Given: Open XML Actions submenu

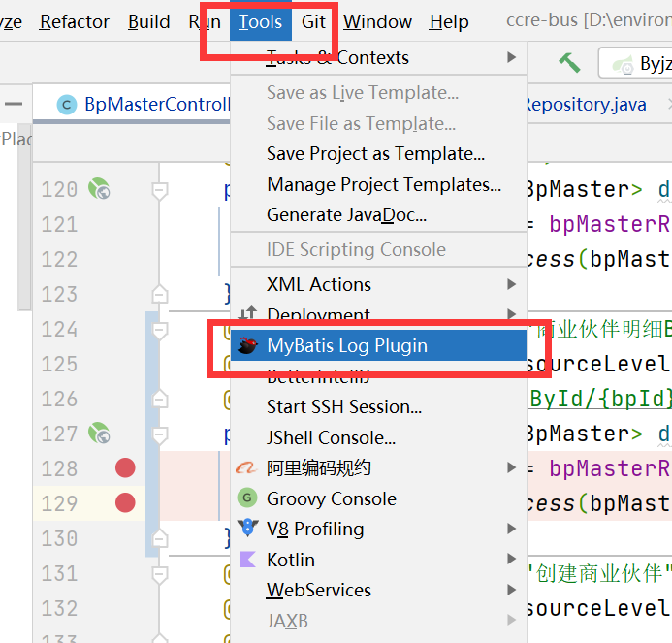Looking at the screenshot, I should [x=378, y=284].
